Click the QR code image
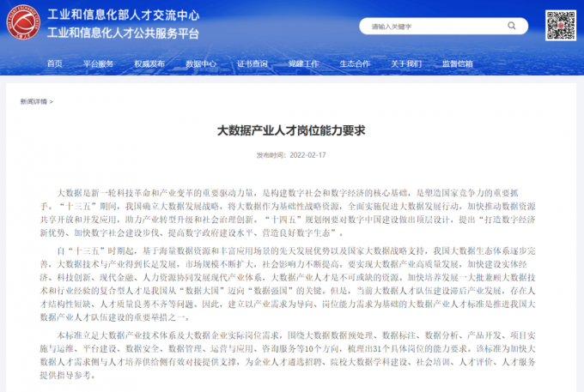The image size is (584, 392). click(x=561, y=25)
